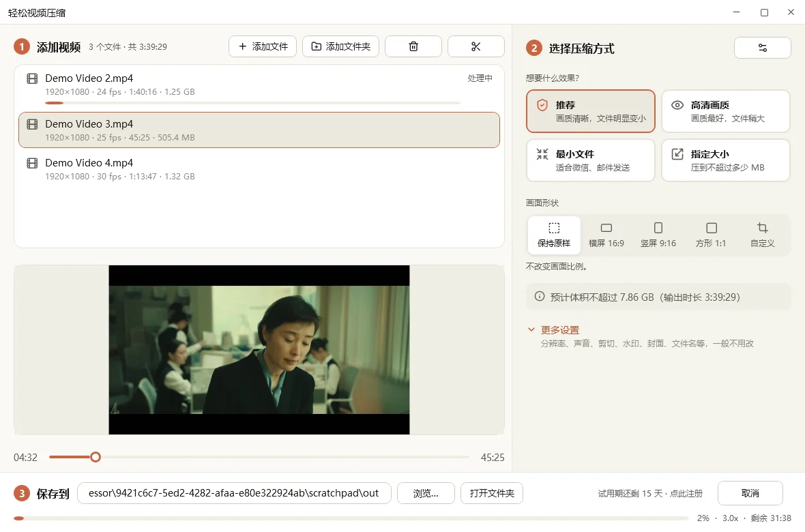Click the save path input field

coord(234,494)
